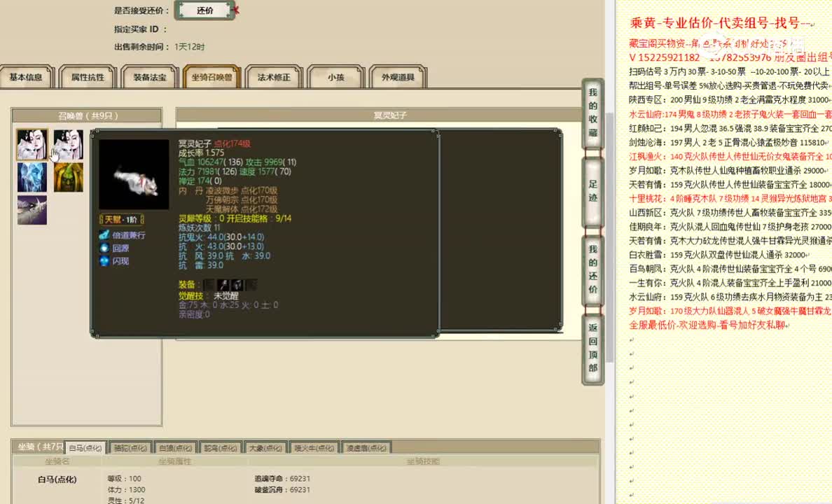The image size is (832, 504).
Task: Click the 红颜知己 listing in document
Action: pos(730,128)
